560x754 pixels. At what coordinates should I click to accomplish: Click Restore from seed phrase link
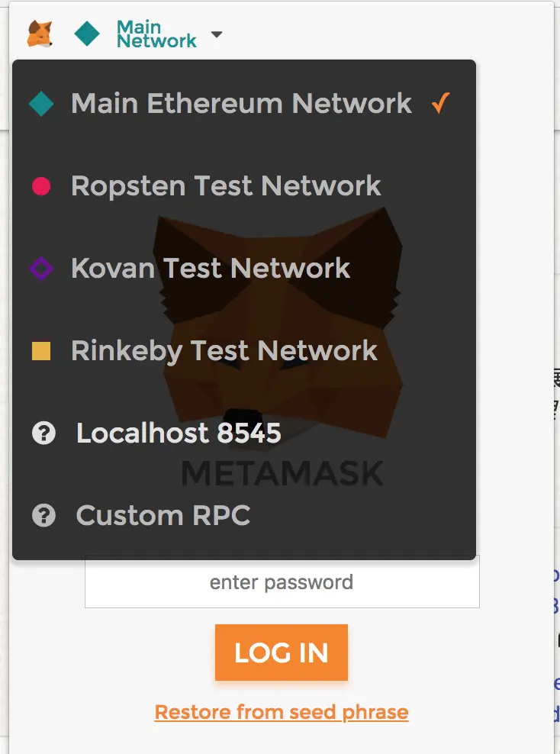pyautogui.click(x=282, y=713)
